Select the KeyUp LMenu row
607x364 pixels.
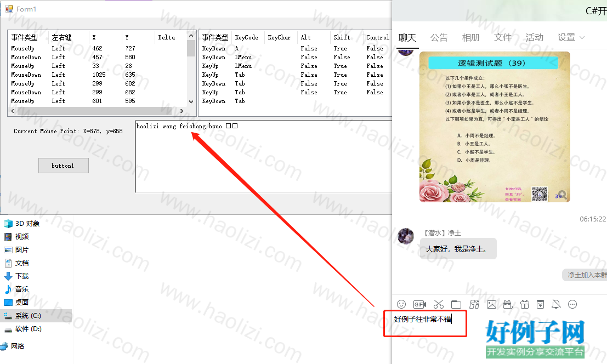(x=295, y=66)
